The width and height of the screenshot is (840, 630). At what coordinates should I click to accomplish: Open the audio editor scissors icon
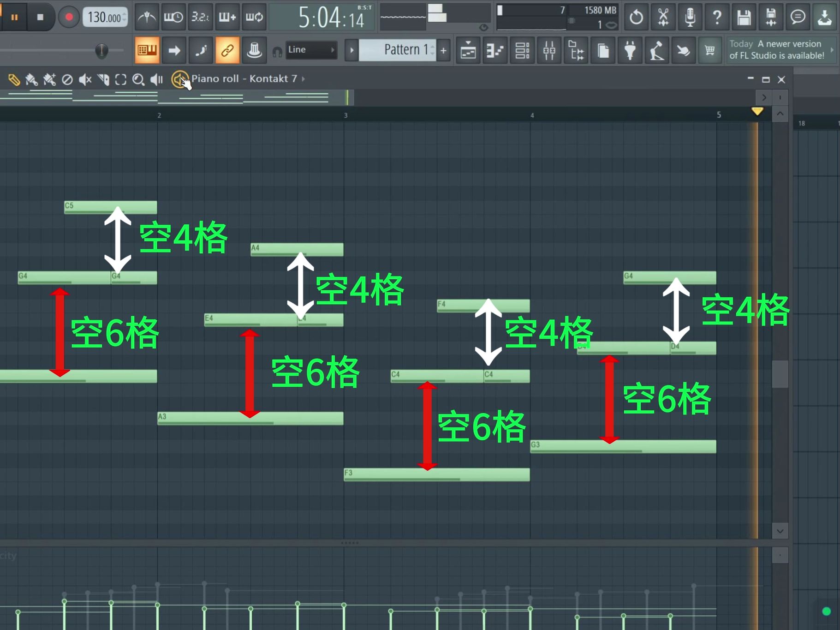(663, 17)
